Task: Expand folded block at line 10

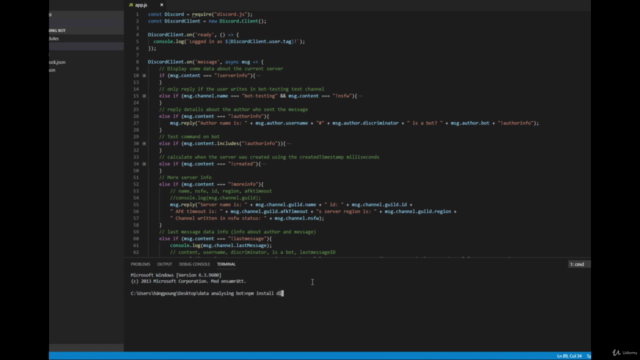Action: (x=144, y=76)
